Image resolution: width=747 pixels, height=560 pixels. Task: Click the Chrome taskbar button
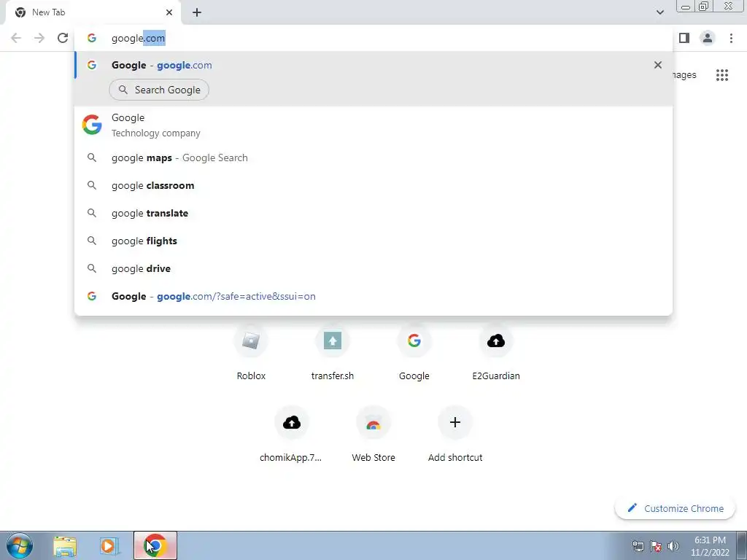(155, 545)
